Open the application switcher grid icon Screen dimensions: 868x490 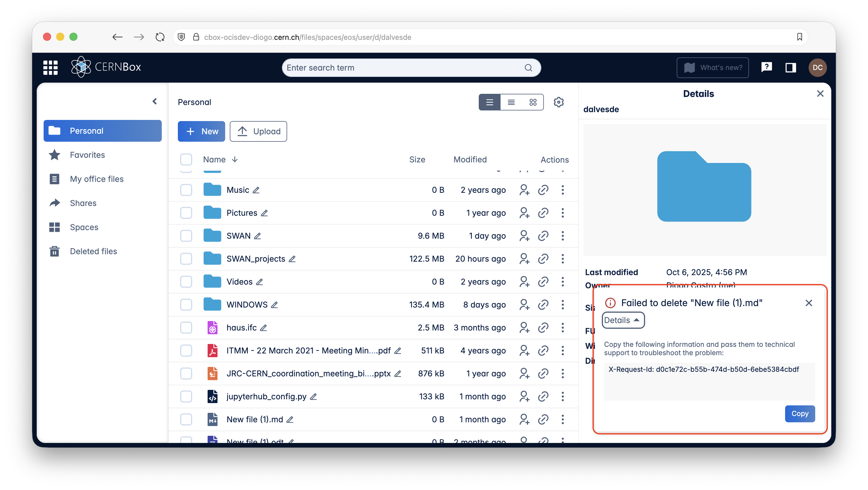pyautogui.click(x=50, y=67)
